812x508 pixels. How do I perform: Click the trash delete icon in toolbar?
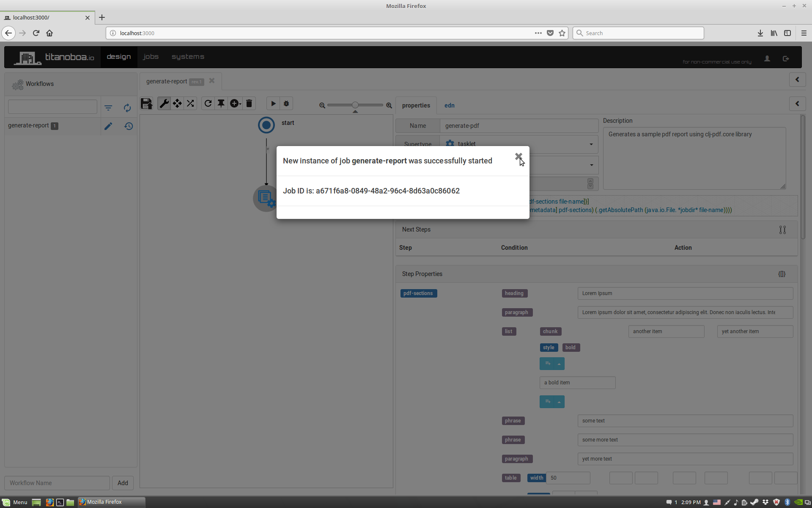tap(249, 104)
